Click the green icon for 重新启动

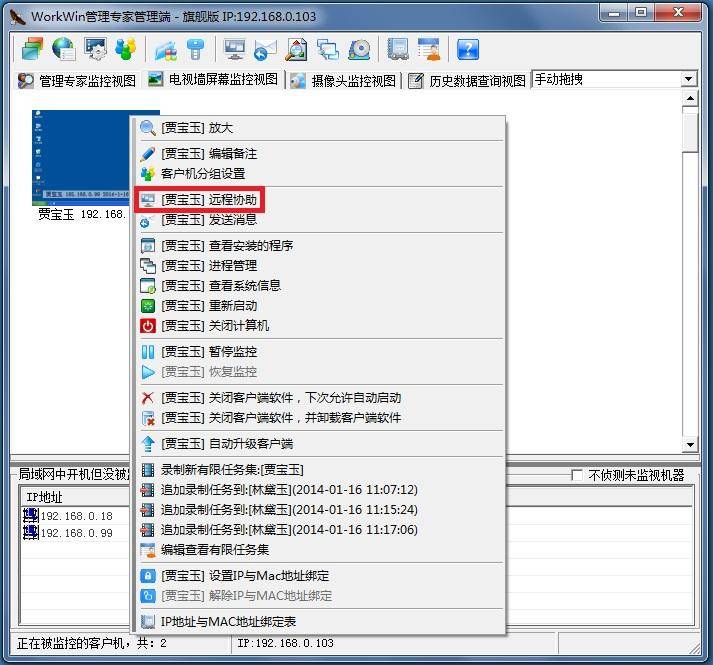[148, 305]
